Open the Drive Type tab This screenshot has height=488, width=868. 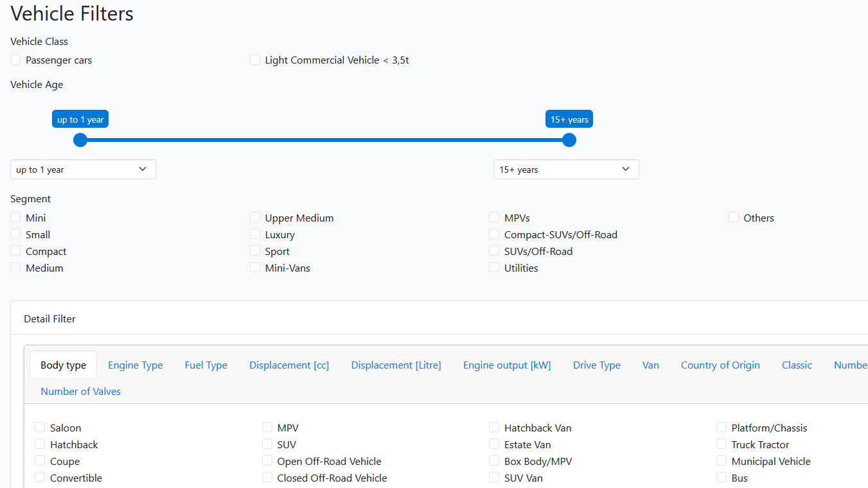pos(597,365)
